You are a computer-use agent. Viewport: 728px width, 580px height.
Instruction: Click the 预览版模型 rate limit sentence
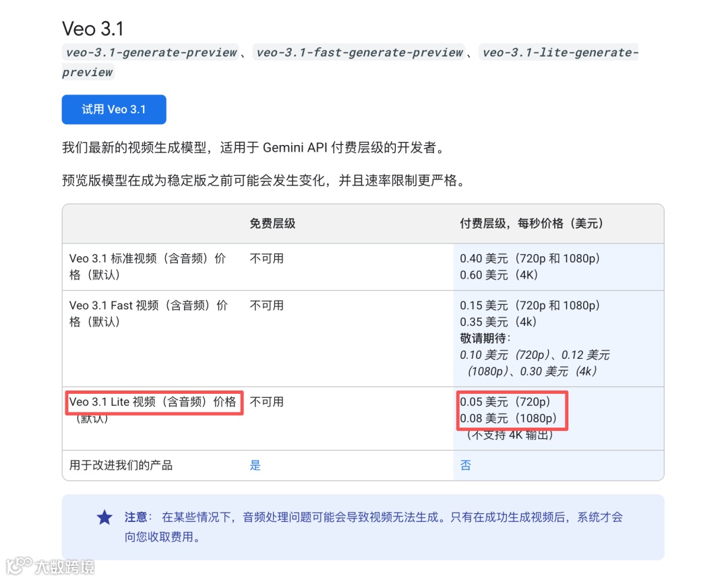tap(264, 180)
